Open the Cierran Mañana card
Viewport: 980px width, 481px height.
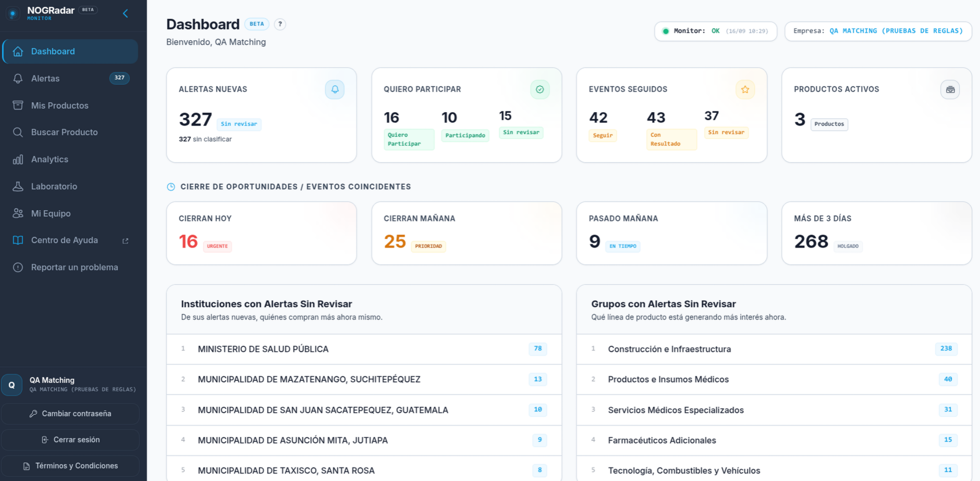click(x=467, y=233)
